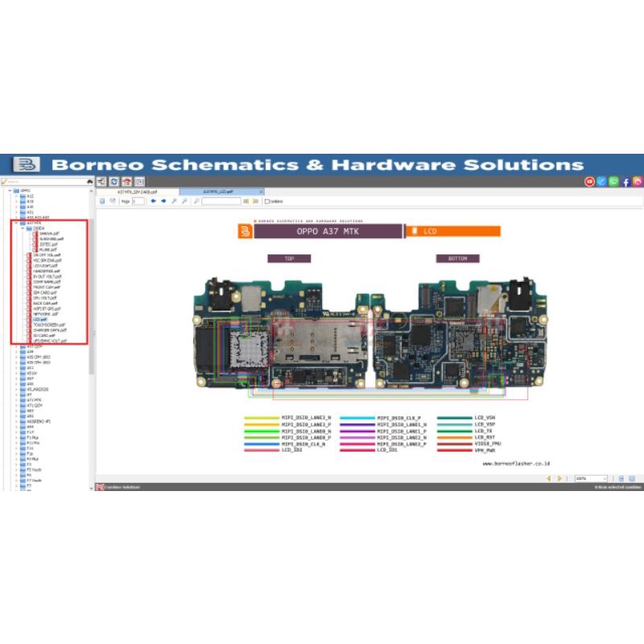This screenshot has height=644, width=644.
Task: Click the page number input field
Action: click(138, 201)
